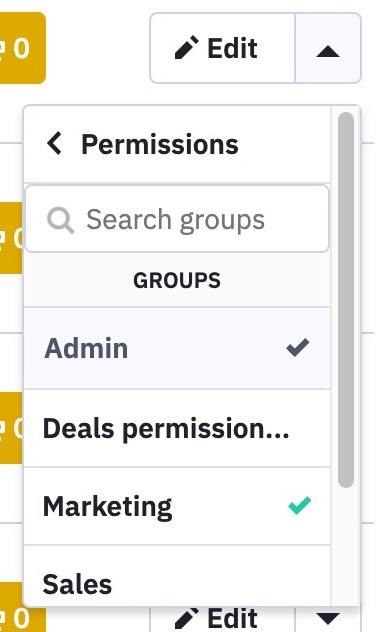Click the gray checkmark beside Admin

click(x=298, y=347)
